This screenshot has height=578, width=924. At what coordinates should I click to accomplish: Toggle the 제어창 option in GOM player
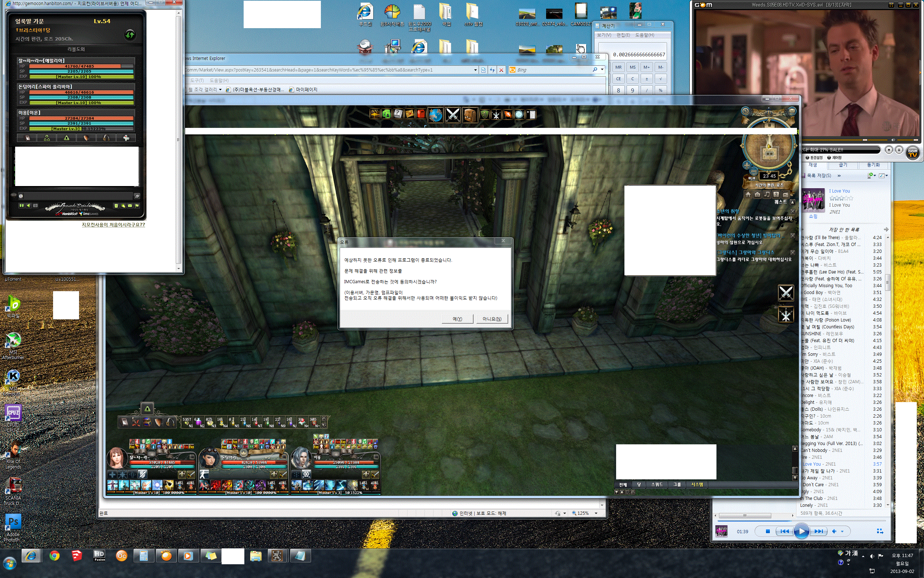pos(834,158)
